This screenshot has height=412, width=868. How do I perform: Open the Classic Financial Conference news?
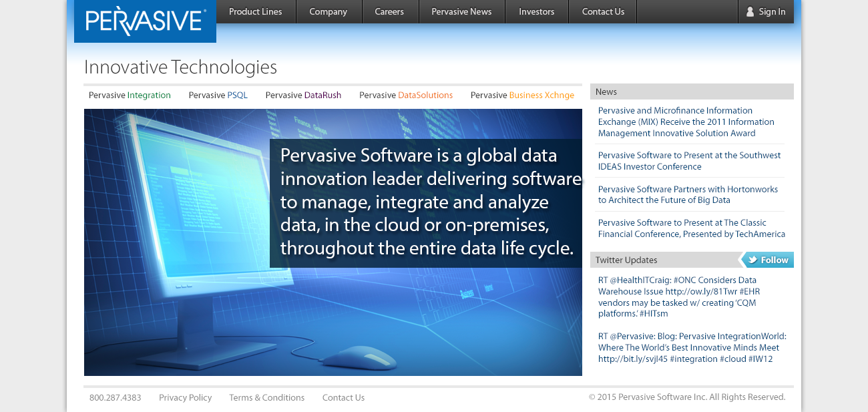[692, 228]
